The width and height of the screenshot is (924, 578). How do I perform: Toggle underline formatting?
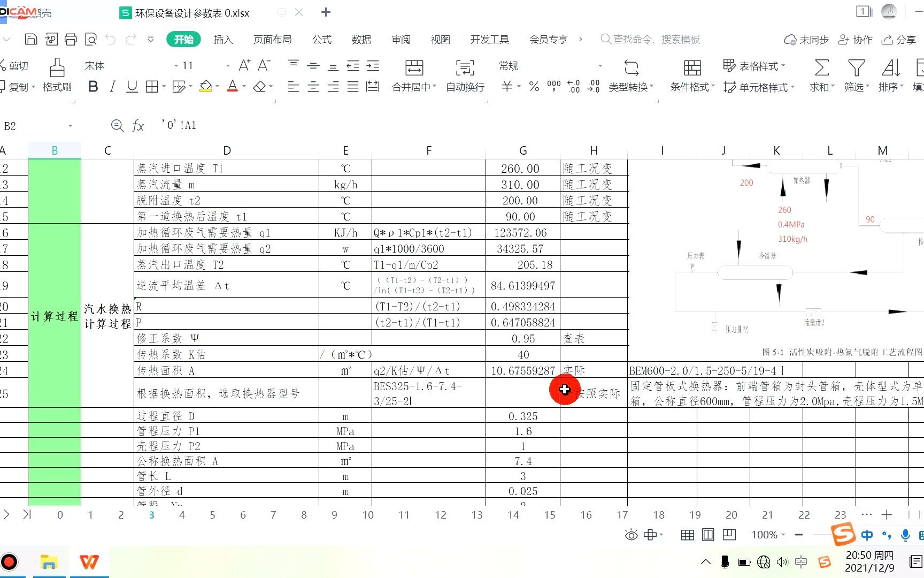pyautogui.click(x=132, y=87)
